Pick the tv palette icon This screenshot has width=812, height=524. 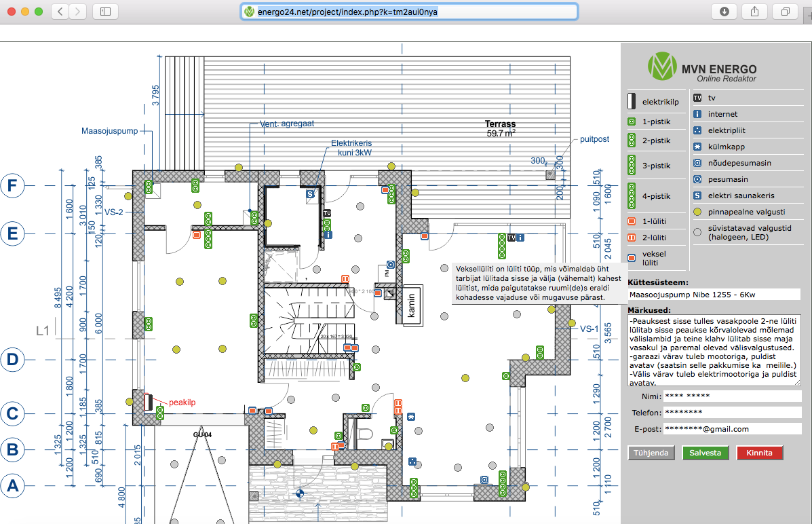pyautogui.click(x=697, y=98)
